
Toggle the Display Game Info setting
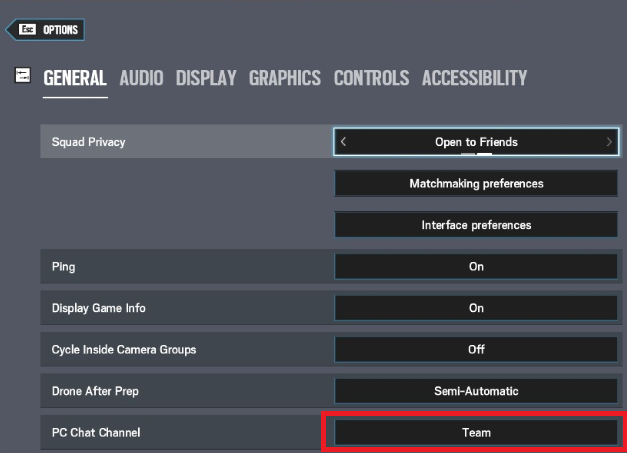coord(476,308)
